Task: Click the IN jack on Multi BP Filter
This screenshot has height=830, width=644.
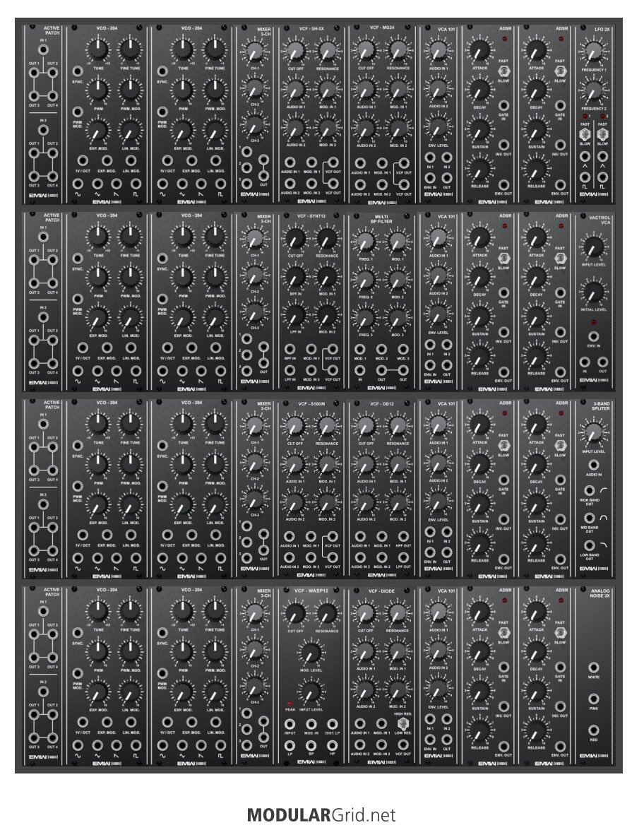Action: tap(360, 371)
